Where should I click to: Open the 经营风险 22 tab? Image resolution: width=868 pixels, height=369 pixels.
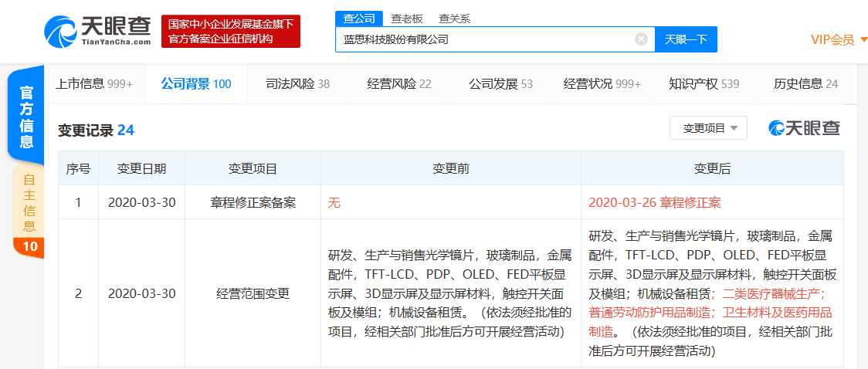(x=399, y=84)
